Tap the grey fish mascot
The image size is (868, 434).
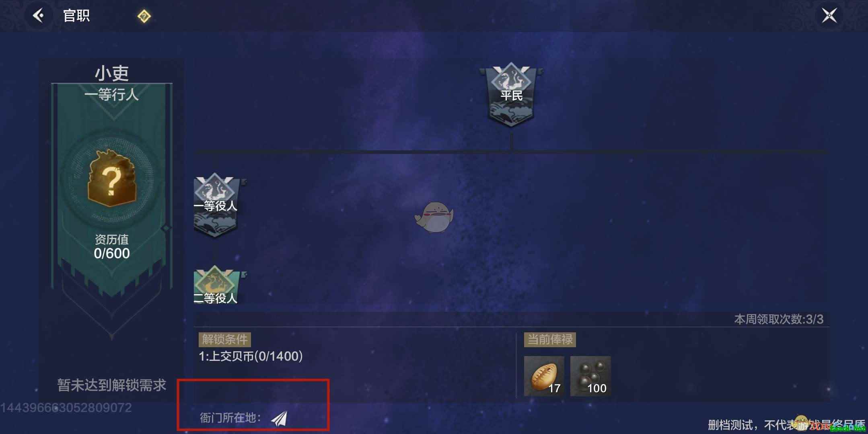point(434,217)
